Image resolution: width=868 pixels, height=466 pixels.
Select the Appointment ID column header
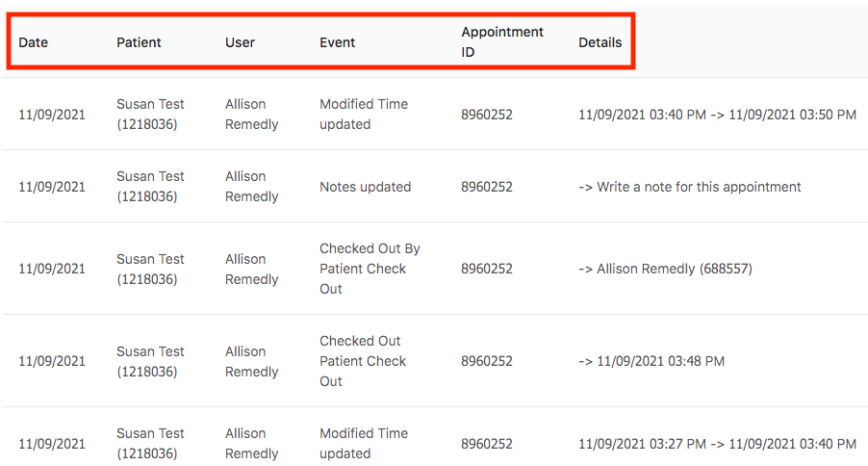click(x=501, y=42)
